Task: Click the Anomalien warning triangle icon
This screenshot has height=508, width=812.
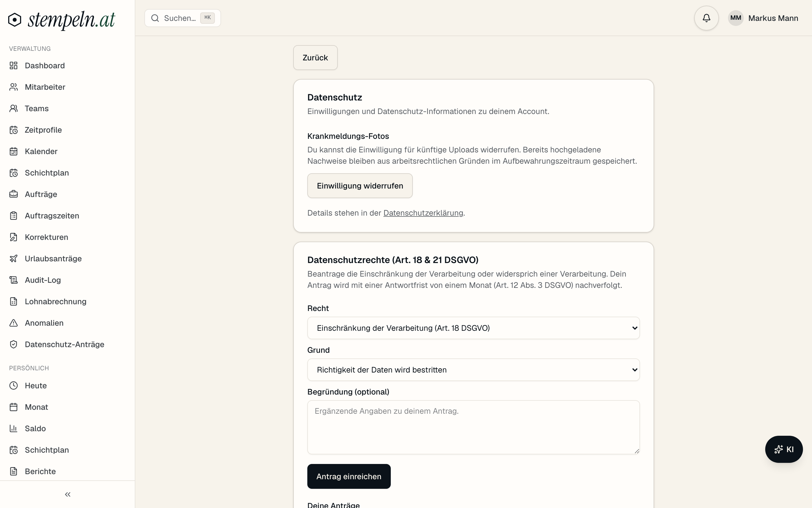Action: [x=14, y=323]
